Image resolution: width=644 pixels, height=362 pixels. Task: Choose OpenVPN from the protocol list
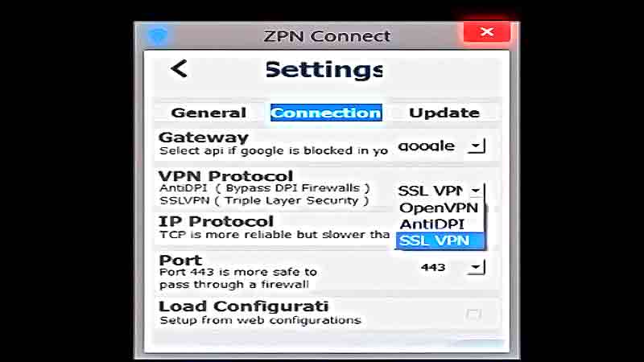439,208
